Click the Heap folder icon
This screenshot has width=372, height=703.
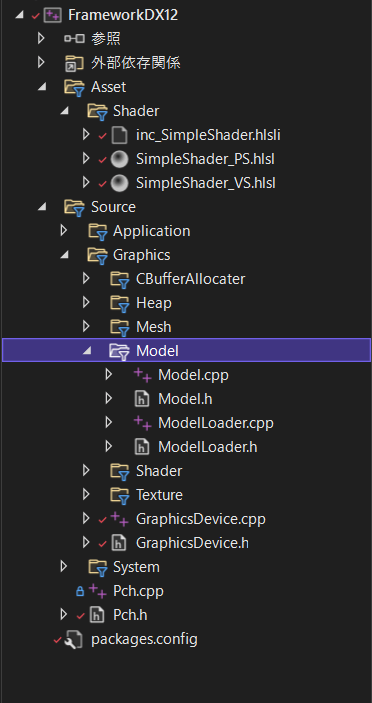(120, 304)
